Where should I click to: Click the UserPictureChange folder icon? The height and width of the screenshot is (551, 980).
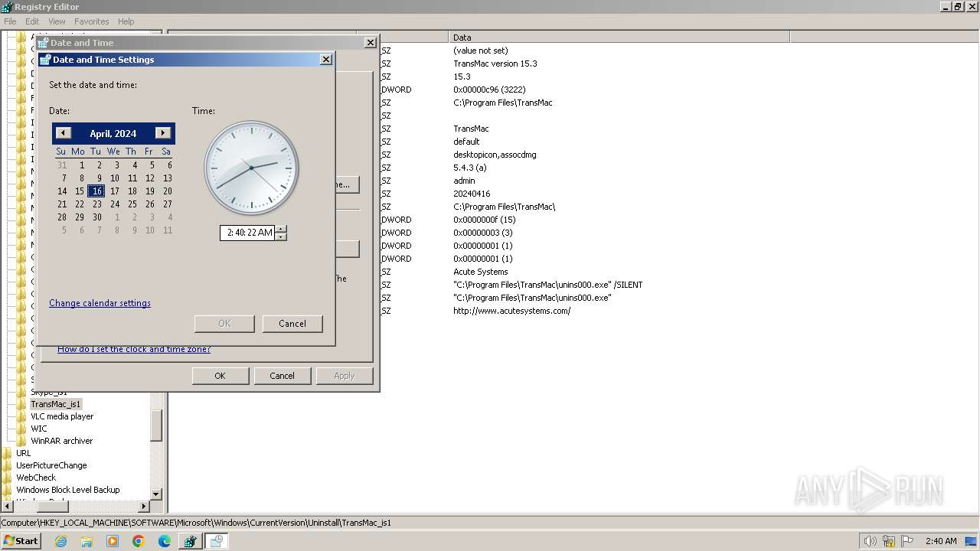8,465
